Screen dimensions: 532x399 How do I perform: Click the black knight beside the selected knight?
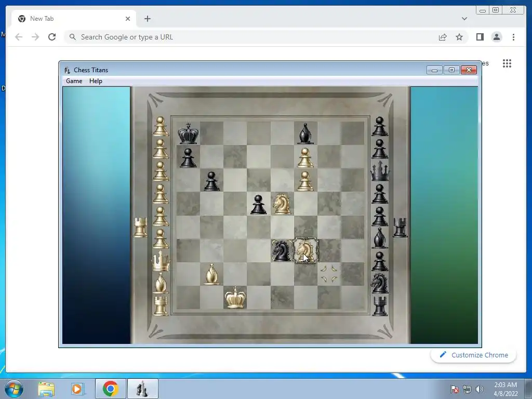tap(281, 250)
